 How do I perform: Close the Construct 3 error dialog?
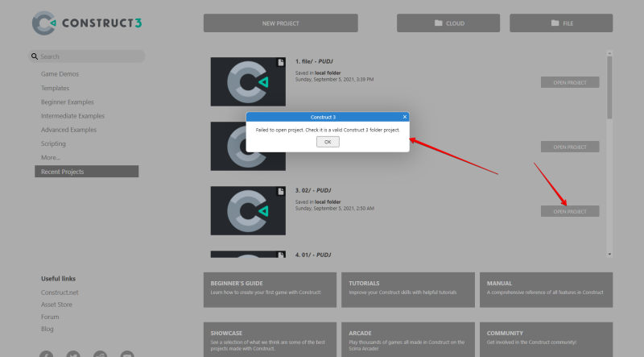405,117
